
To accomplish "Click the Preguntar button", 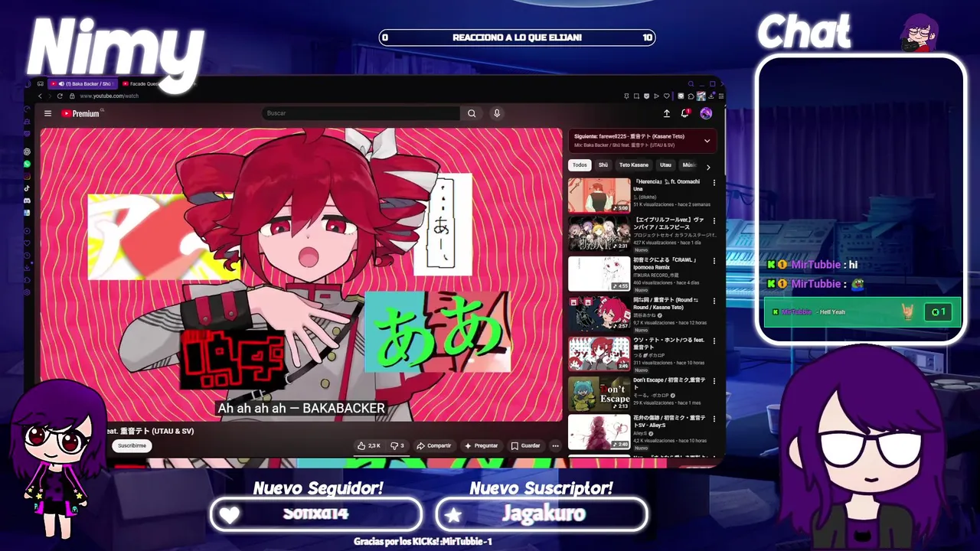I will 482,445.
